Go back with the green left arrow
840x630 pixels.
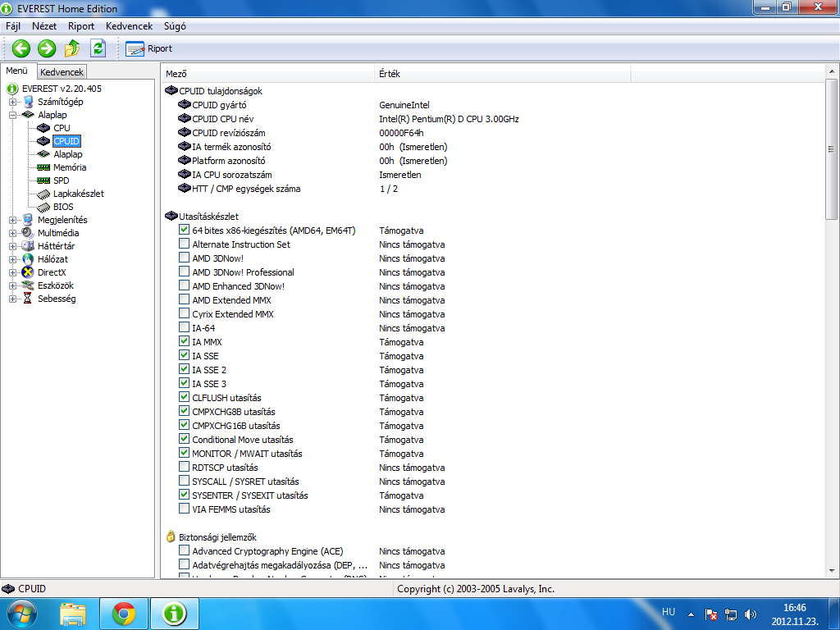[21, 48]
